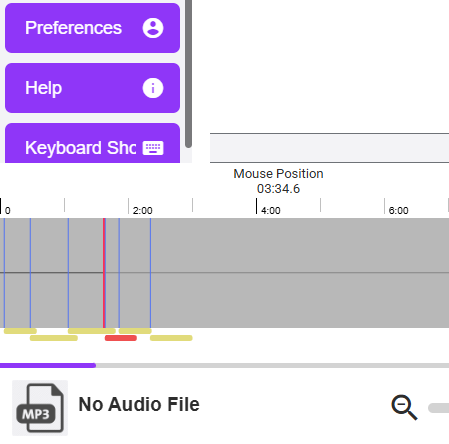
Task: Click the 6:00 label on the time ruler
Action: [398, 211]
